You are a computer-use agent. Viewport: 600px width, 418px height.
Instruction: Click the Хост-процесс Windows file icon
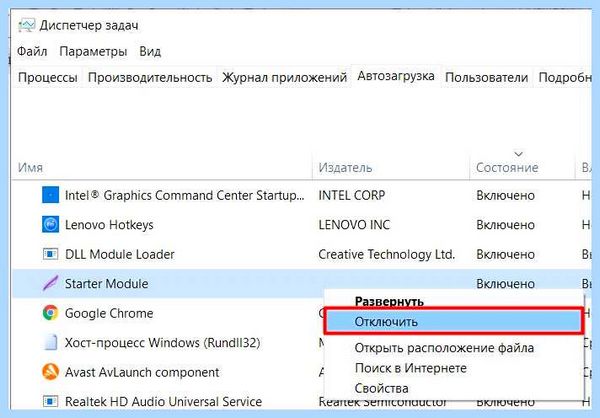click(51, 342)
